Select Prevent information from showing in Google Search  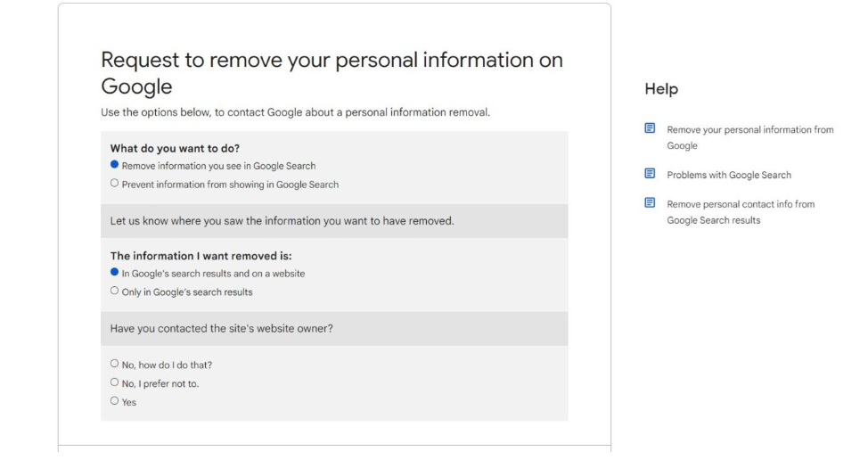tap(115, 184)
